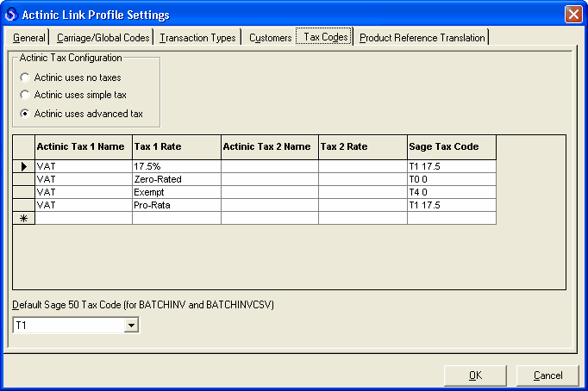Close the Actinic Link Profile Settings dialog
Image resolution: width=588 pixels, height=391 pixels.
(572, 15)
